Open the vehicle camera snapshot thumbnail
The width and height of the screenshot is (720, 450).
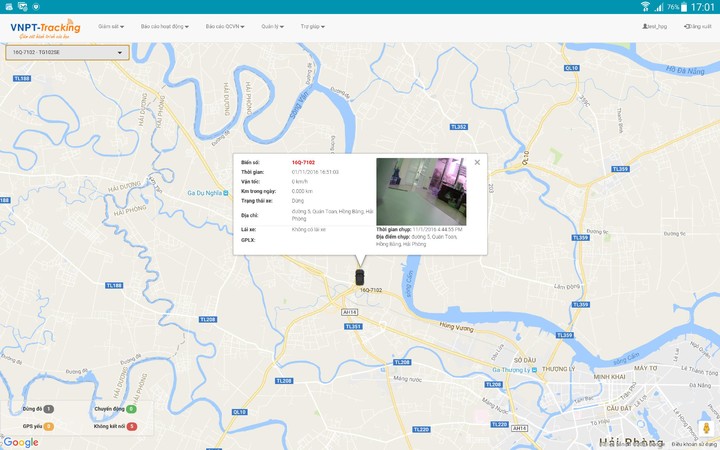pyautogui.click(x=421, y=191)
